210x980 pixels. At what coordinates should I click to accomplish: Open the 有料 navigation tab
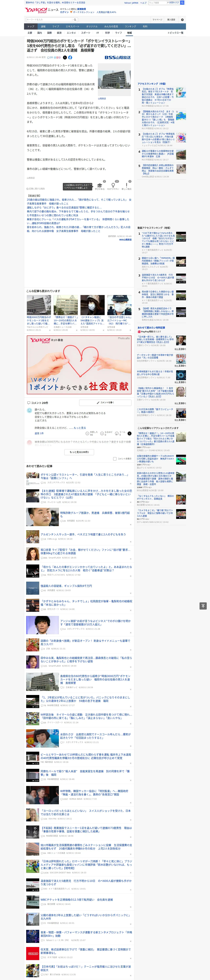145,27
